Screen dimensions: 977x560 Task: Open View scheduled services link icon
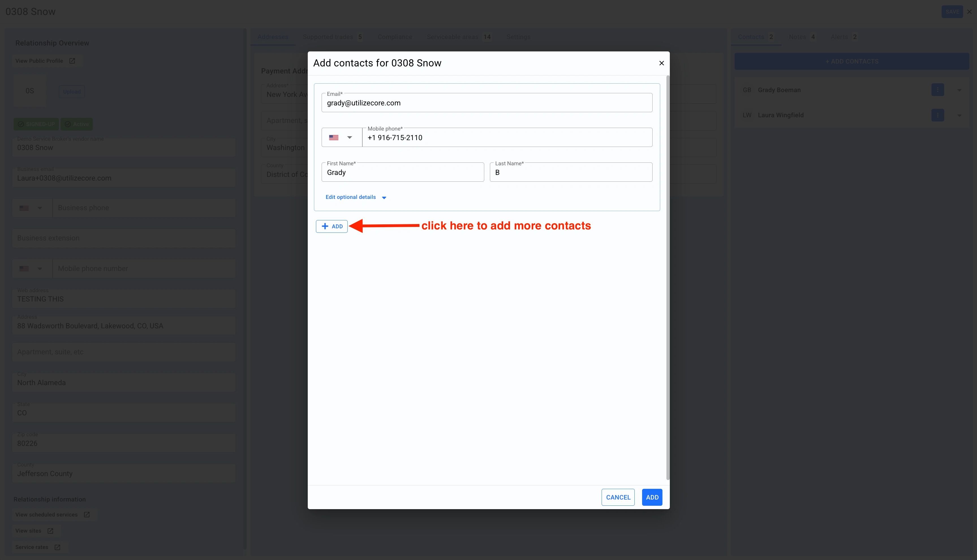click(x=87, y=515)
